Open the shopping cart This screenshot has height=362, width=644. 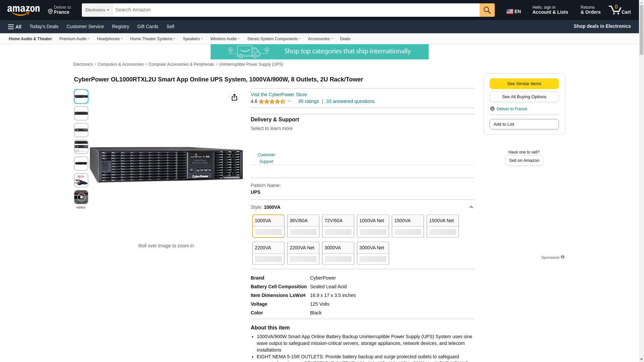point(620,10)
